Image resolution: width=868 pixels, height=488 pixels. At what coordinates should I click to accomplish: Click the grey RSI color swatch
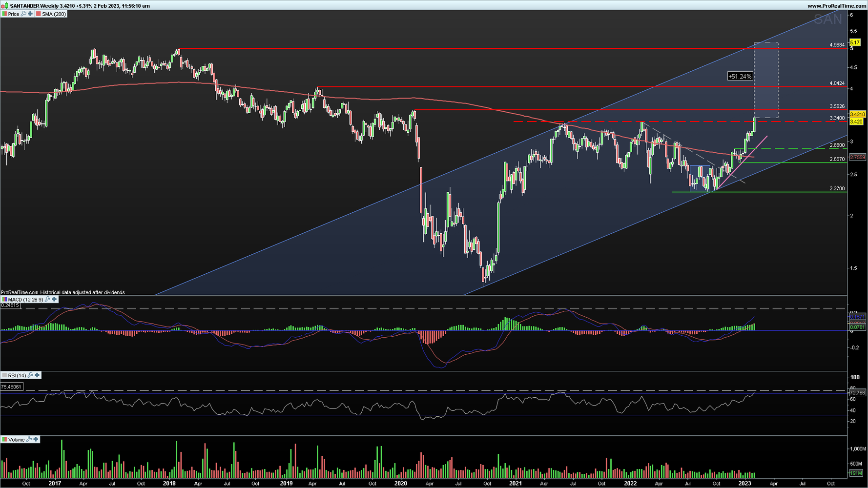tap(4, 376)
